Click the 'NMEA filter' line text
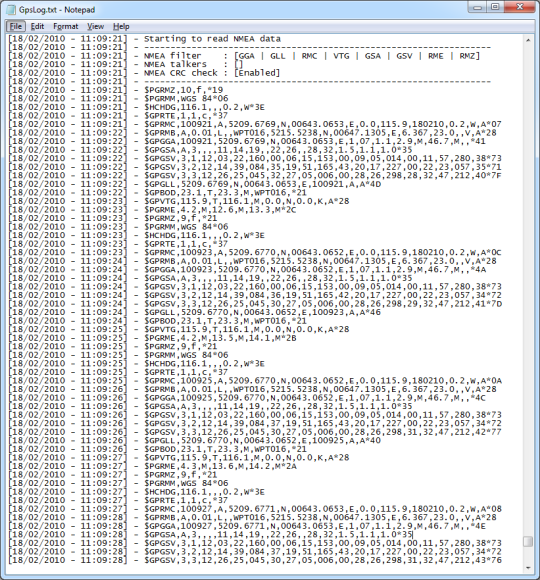 click(244, 56)
